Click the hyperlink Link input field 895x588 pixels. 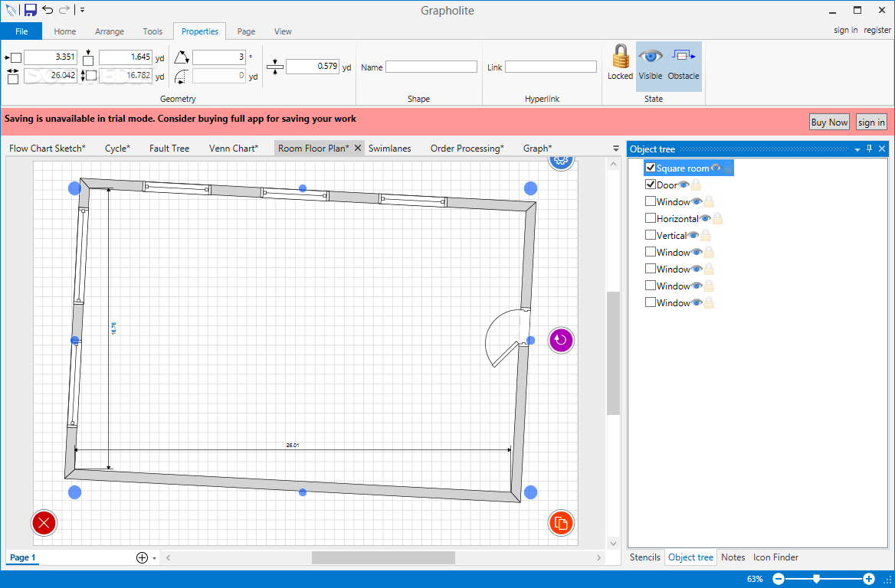[550, 67]
